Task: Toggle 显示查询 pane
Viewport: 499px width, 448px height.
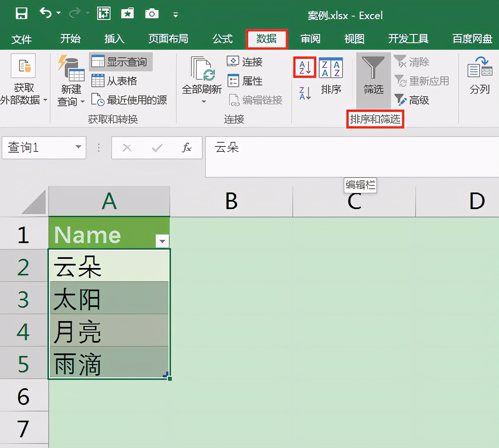Action: pyautogui.click(x=121, y=62)
